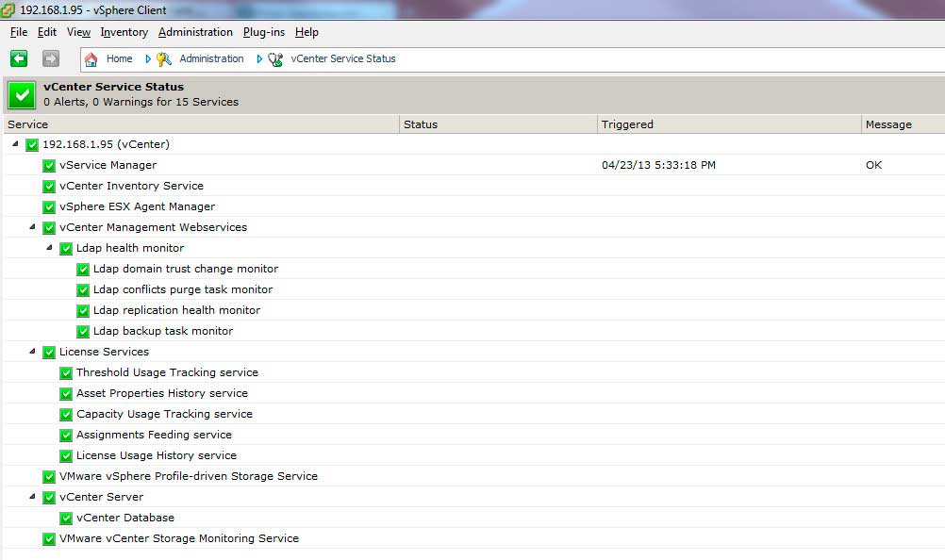Viewport: 945px width, 560px height.
Task: Click status icon for License Usage History service
Action: tap(66, 456)
